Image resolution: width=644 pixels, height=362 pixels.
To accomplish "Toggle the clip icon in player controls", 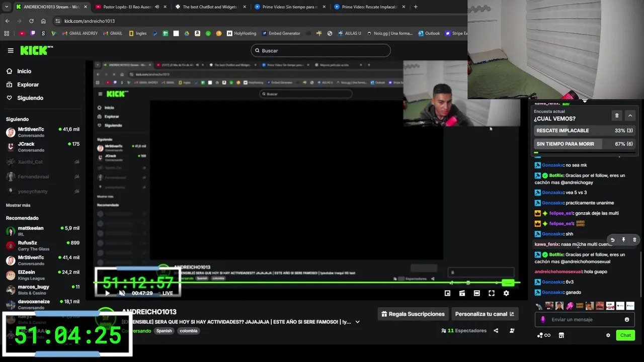I will [462, 293].
